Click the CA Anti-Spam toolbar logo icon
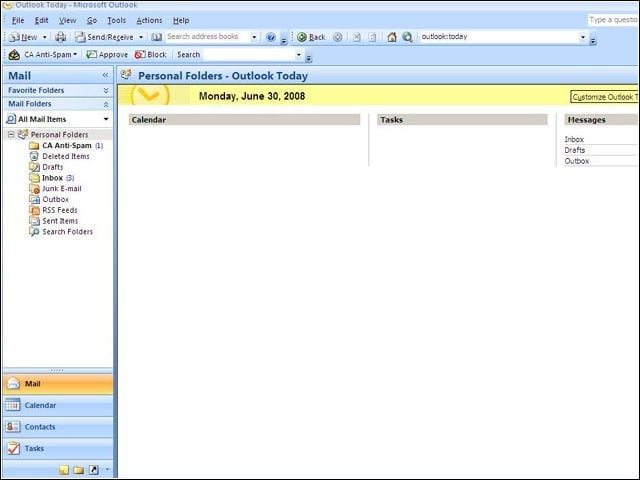 [14, 55]
